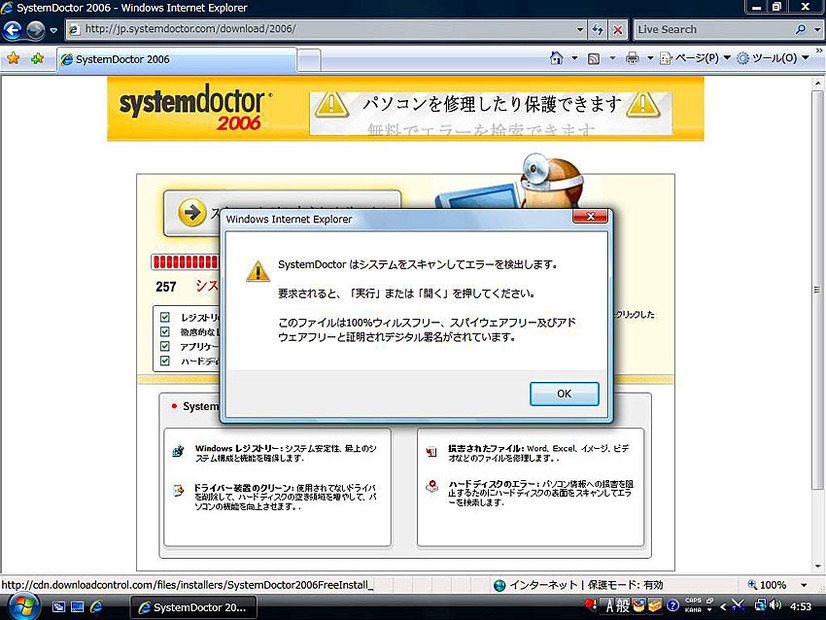Open the Windows Start orb
This screenshot has height=620, width=826.
22,606
